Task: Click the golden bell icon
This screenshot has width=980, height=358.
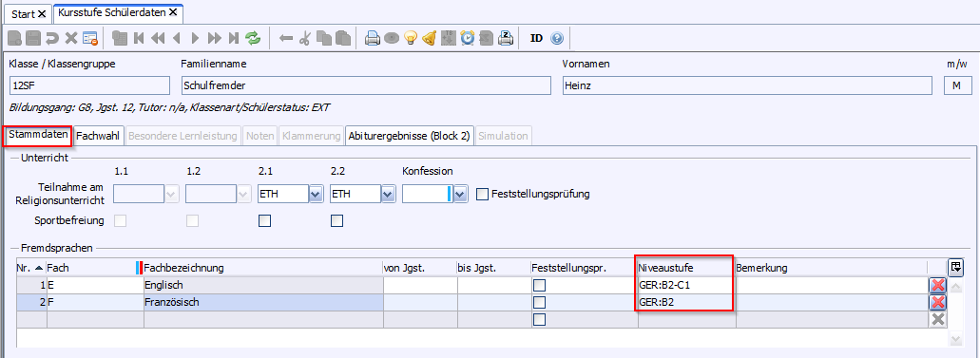Action: [x=429, y=38]
